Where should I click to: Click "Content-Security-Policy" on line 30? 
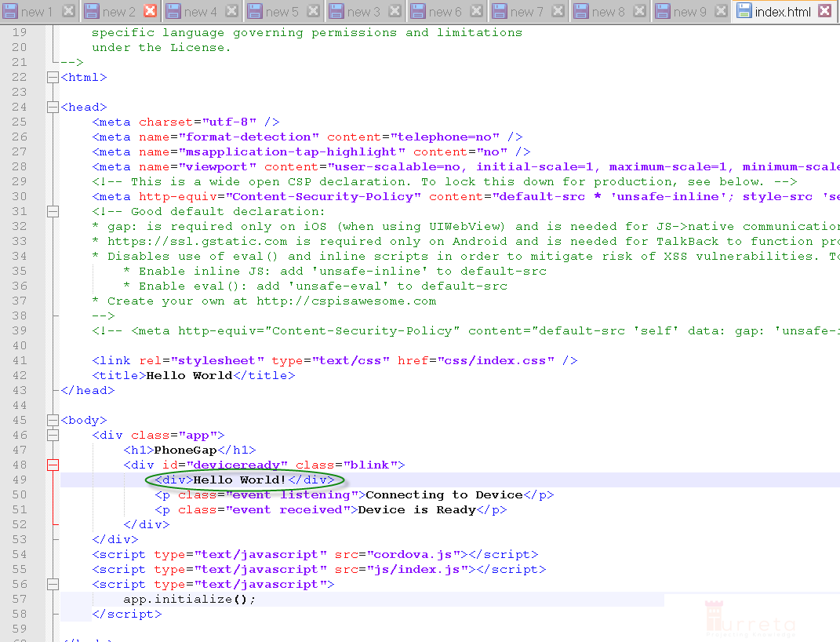point(323,197)
